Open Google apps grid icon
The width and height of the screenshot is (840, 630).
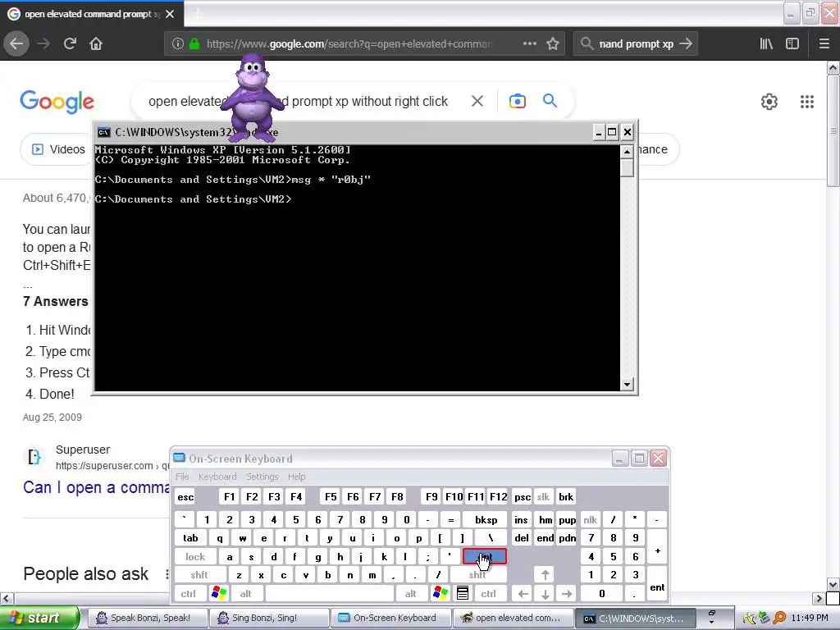tap(807, 101)
